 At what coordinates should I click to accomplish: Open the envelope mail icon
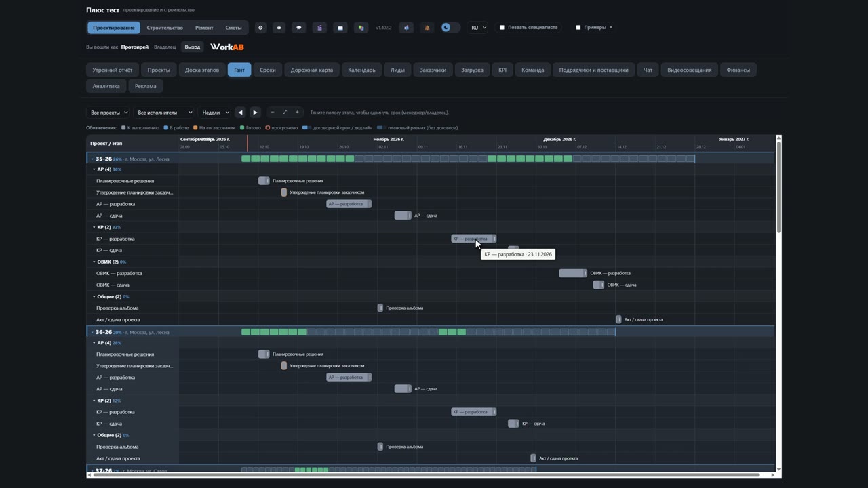tap(340, 28)
